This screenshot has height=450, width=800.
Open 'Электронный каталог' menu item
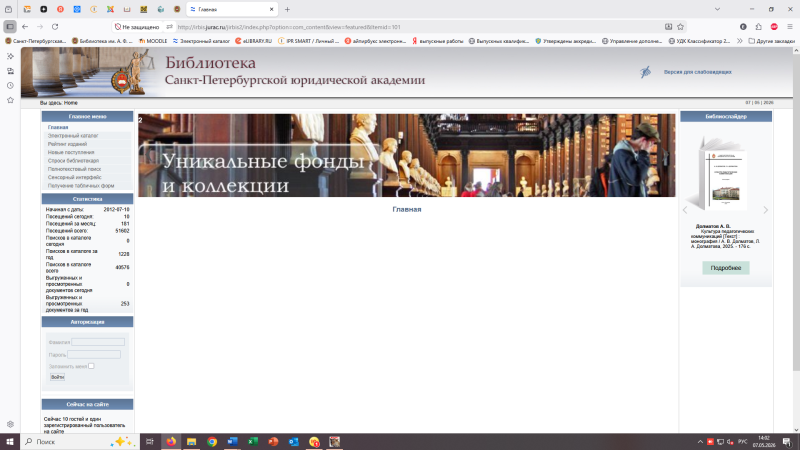click(73, 136)
